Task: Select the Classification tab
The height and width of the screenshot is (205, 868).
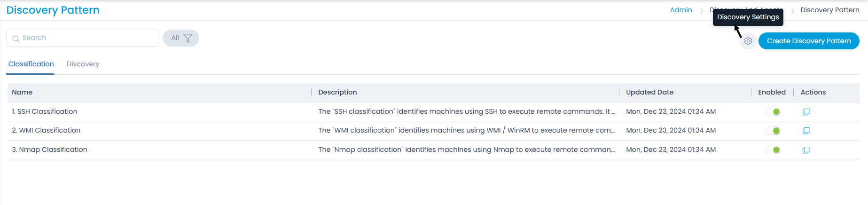Action: [31, 64]
